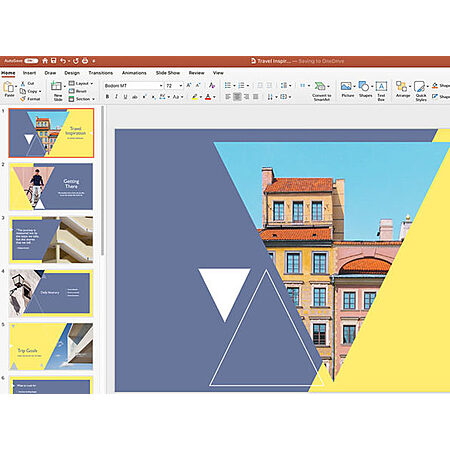
Task: Click the Format painter button
Action: [30, 99]
